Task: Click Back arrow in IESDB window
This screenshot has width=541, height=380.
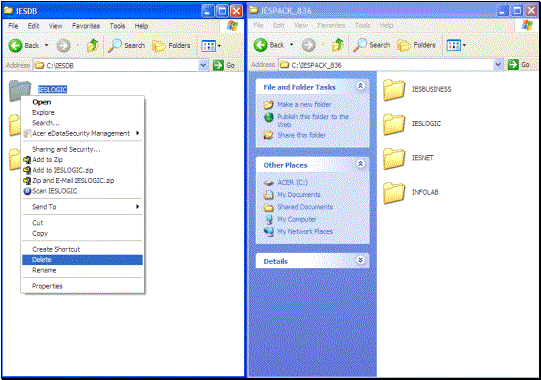Action: 16,45
